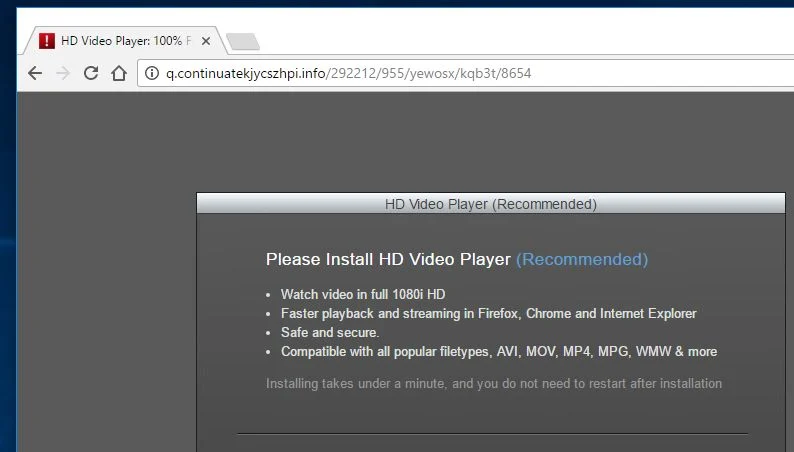Open a new tab
794x452 pixels.
point(243,42)
